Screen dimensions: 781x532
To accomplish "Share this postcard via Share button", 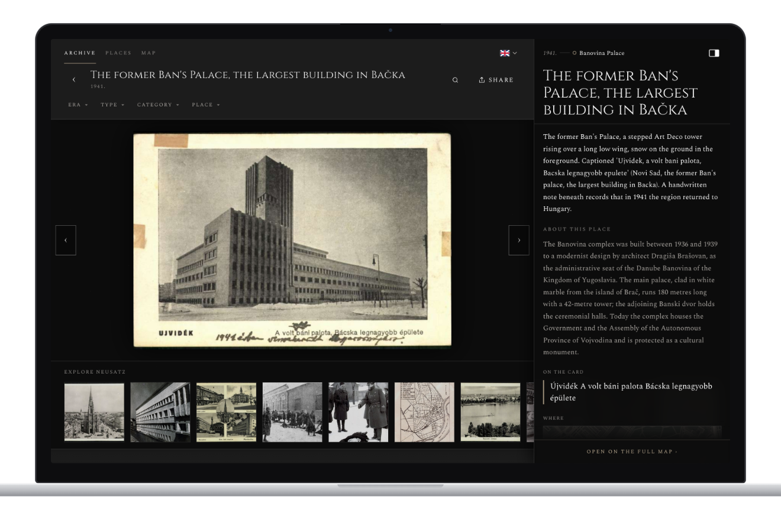I will [x=496, y=80].
